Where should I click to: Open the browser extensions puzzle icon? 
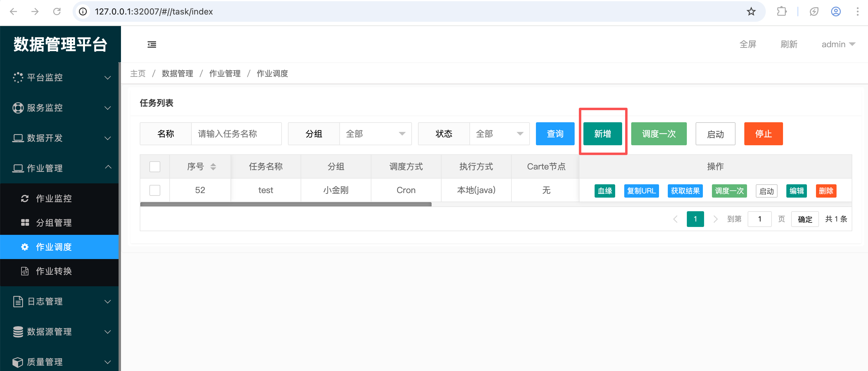[782, 11]
